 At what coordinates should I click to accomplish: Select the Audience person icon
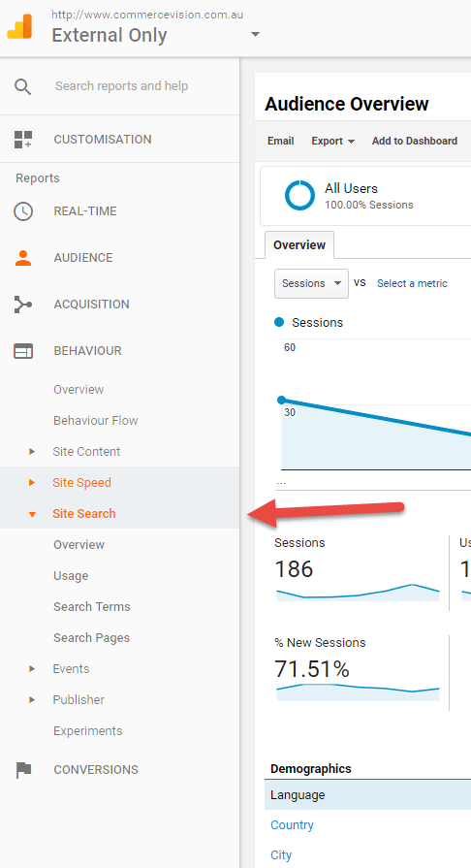click(x=23, y=258)
